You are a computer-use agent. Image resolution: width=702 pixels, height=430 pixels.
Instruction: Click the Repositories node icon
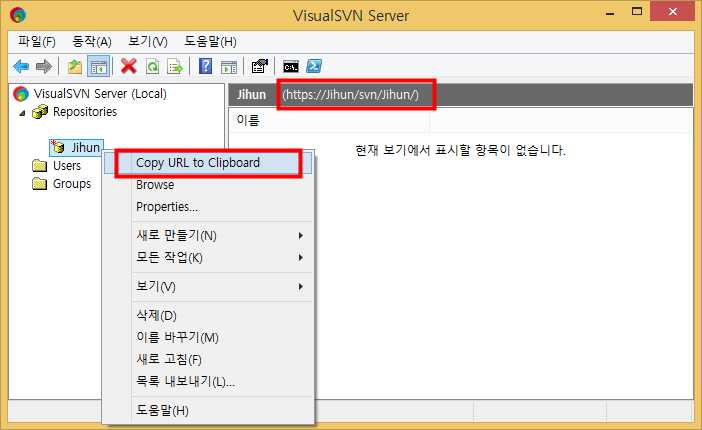coord(40,112)
